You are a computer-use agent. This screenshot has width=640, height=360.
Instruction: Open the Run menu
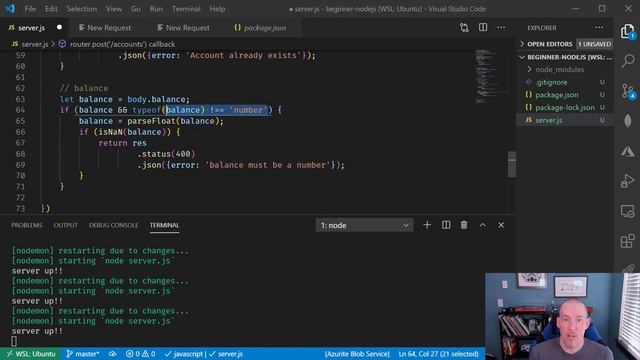click(156, 9)
